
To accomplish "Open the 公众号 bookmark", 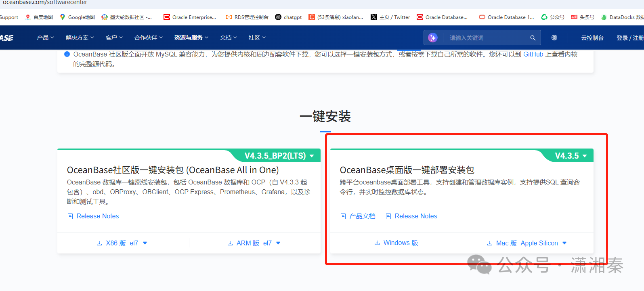I will [x=553, y=17].
